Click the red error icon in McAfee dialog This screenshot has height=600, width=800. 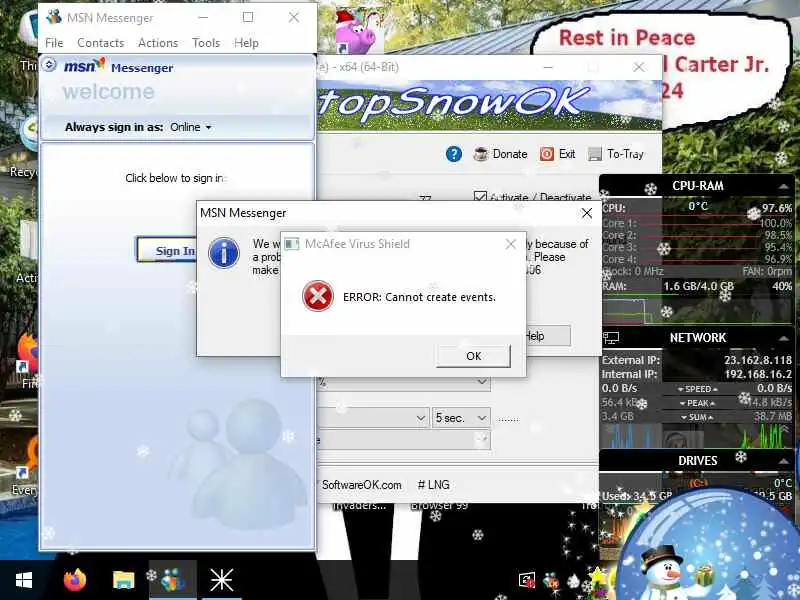pyautogui.click(x=318, y=296)
